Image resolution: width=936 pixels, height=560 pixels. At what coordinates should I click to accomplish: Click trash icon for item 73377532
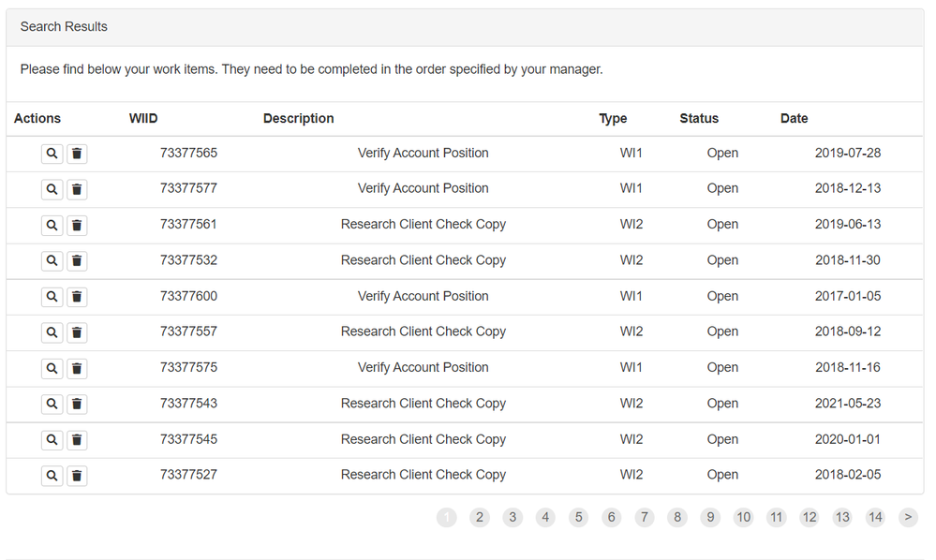pos(77,261)
